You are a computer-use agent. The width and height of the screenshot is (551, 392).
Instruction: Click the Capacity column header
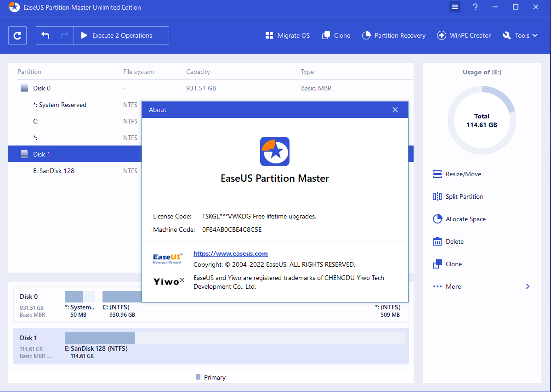[x=198, y=72]
